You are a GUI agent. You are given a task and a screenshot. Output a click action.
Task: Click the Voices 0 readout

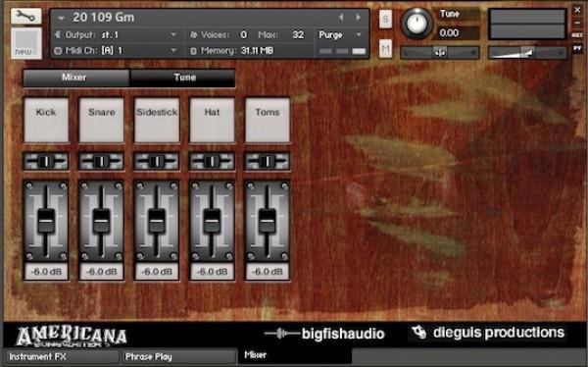coord(219,35)
